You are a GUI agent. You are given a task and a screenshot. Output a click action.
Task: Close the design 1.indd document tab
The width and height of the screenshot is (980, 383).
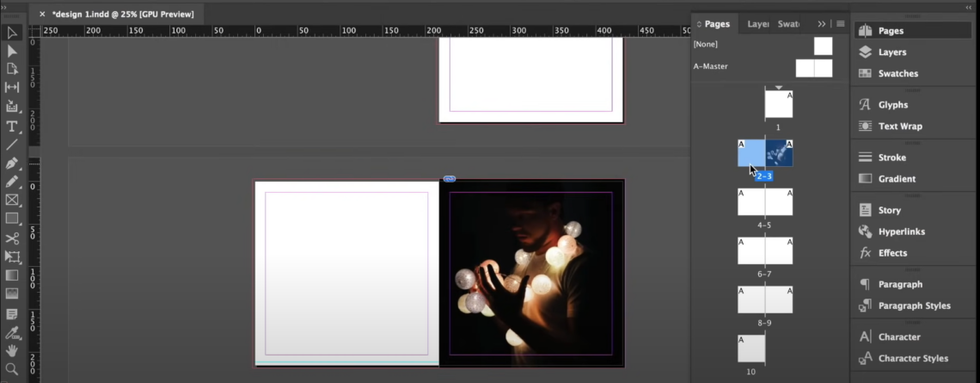[x=42, y=14]
